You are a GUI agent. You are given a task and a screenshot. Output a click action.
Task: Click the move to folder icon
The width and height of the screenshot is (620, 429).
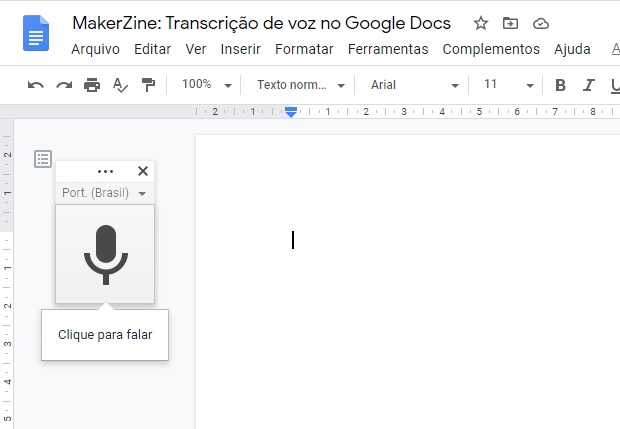point(511,23)
